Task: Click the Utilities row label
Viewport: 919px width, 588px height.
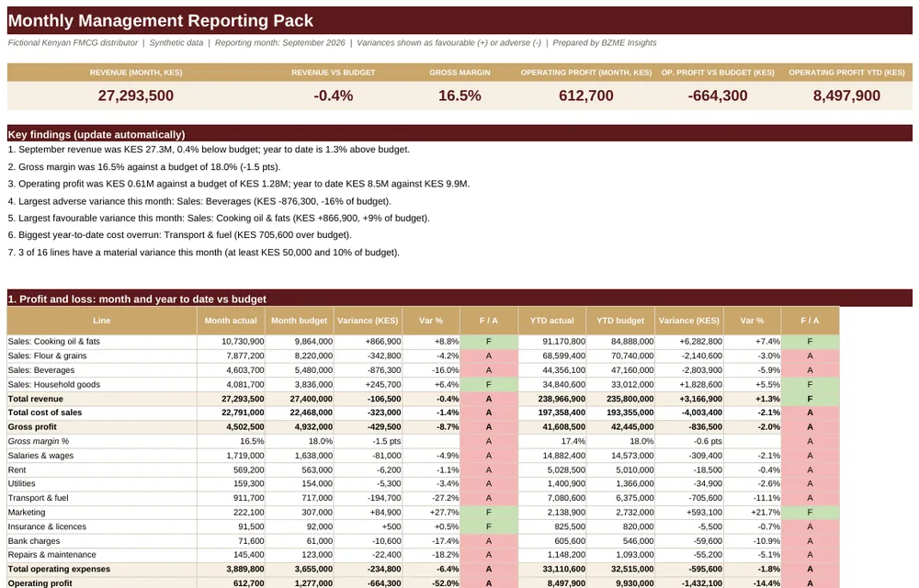Action: (x=21, y=483)
